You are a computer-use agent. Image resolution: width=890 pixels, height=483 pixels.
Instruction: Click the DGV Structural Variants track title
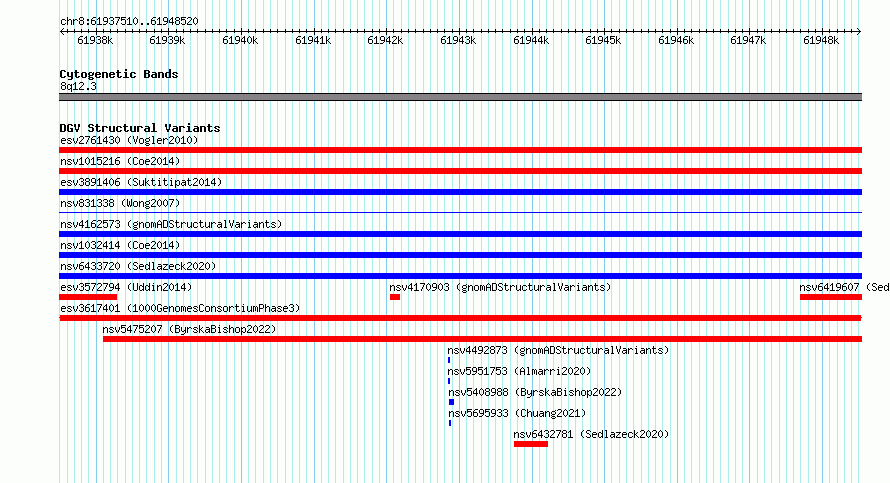[x=140, y=128]
